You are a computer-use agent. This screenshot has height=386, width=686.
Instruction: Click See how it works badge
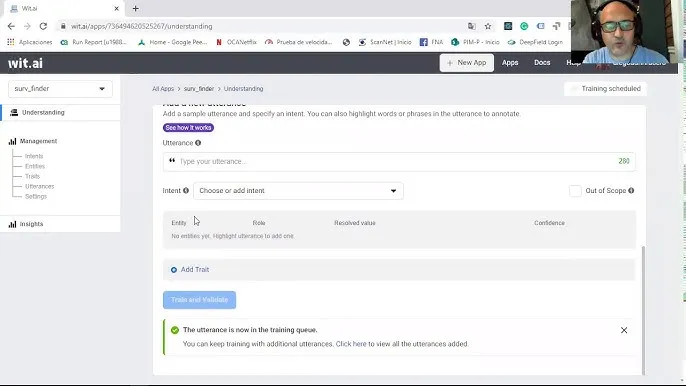tap(188, 128)
